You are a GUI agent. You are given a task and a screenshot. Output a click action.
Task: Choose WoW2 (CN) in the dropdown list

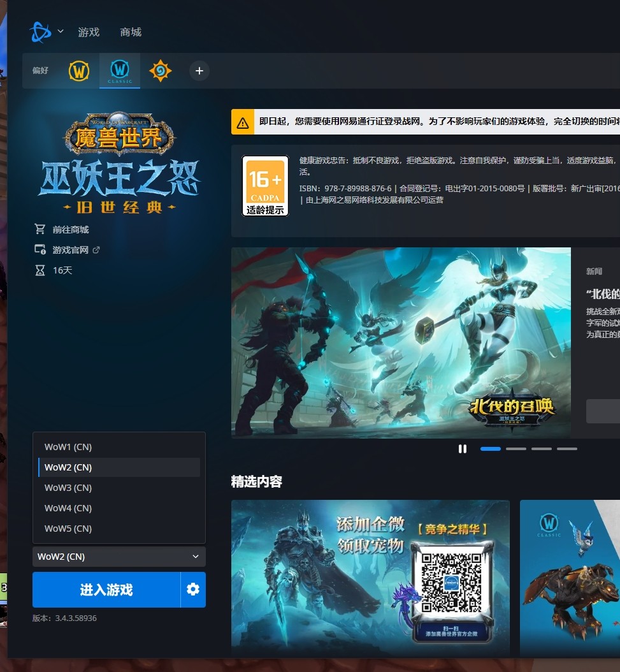[119, 467]
